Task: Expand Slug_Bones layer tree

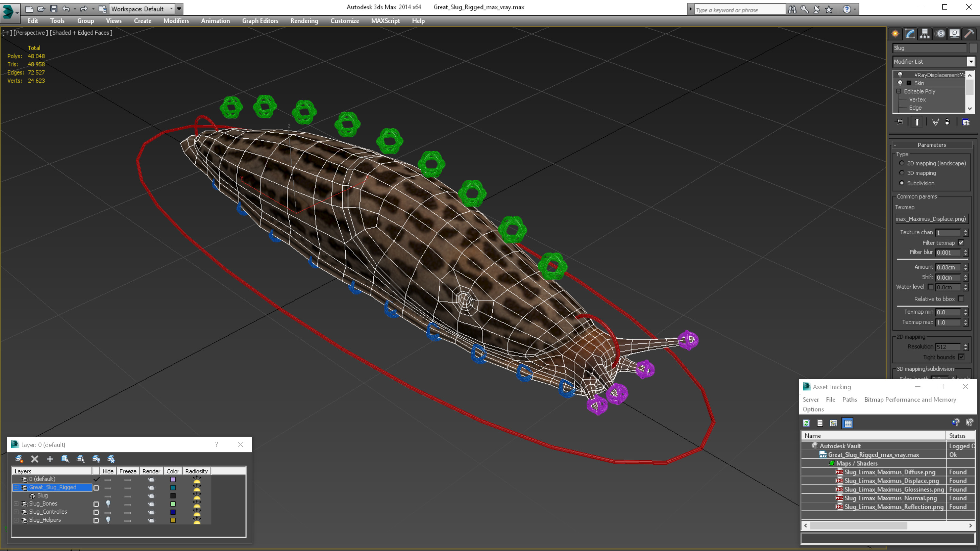Action: (16, 503)
